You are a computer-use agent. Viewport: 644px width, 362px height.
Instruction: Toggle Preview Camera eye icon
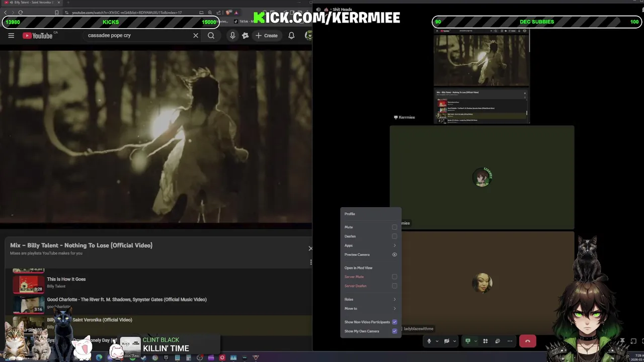[x=394, y=254]
